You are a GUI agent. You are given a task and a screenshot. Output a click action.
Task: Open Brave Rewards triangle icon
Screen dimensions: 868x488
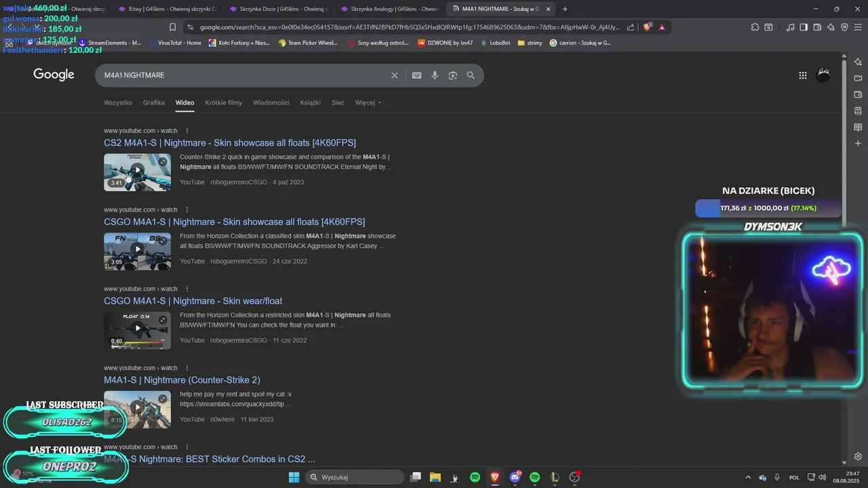pos(661,27)
